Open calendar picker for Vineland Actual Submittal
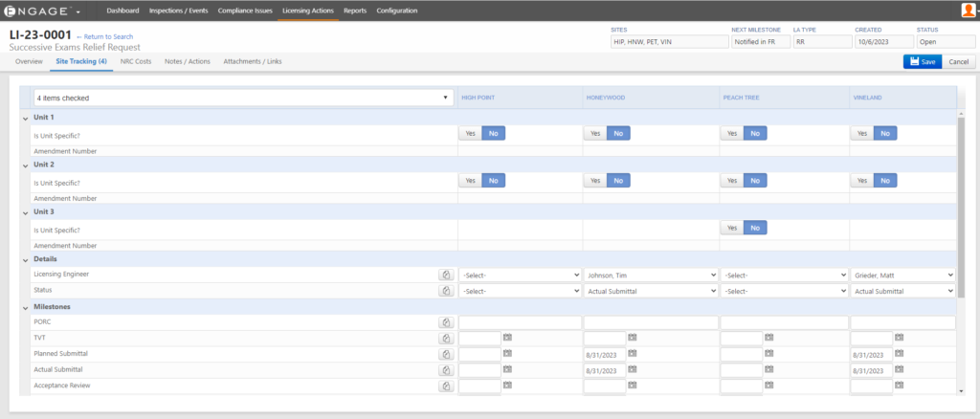Image resolution: width=980 pixels, height=419 pixels. coord(899,370)
